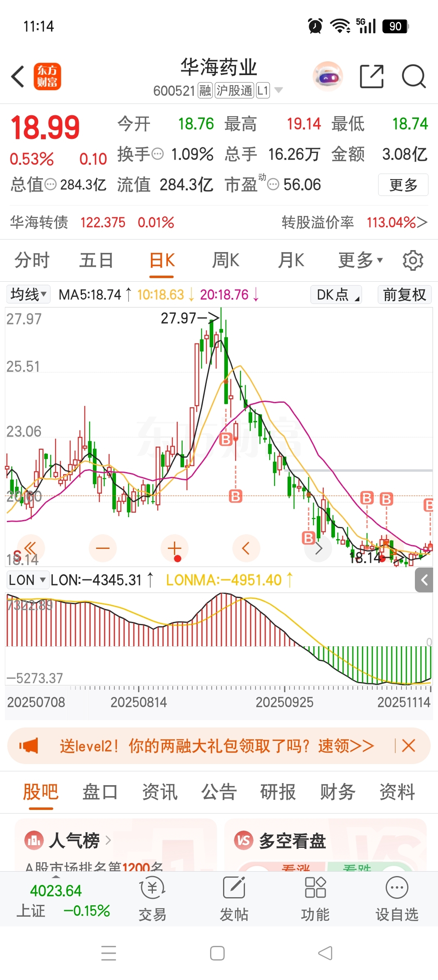This screenshot has height=980, width=438.
Task: Jump chart far left with double arrow
Action: tap(31, 548)
